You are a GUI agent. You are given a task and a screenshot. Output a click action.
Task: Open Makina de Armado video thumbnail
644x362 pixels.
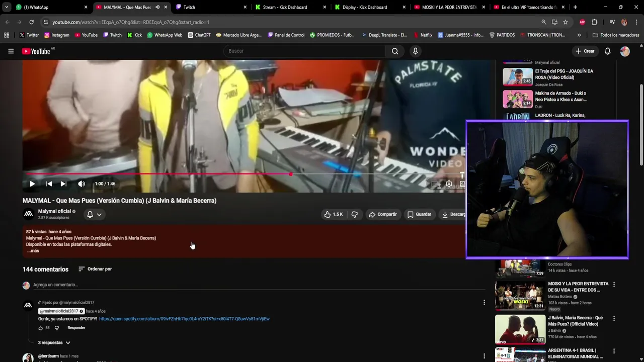coord(517,99)
